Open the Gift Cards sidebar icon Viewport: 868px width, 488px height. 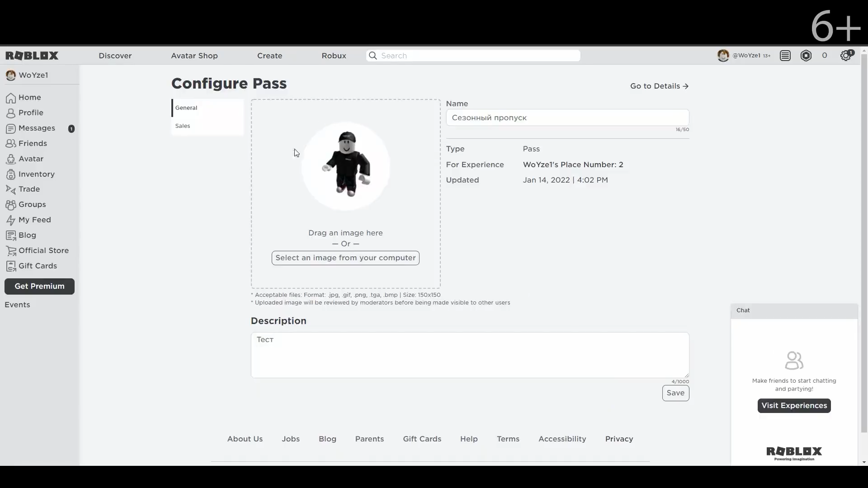tap(11, 266)
